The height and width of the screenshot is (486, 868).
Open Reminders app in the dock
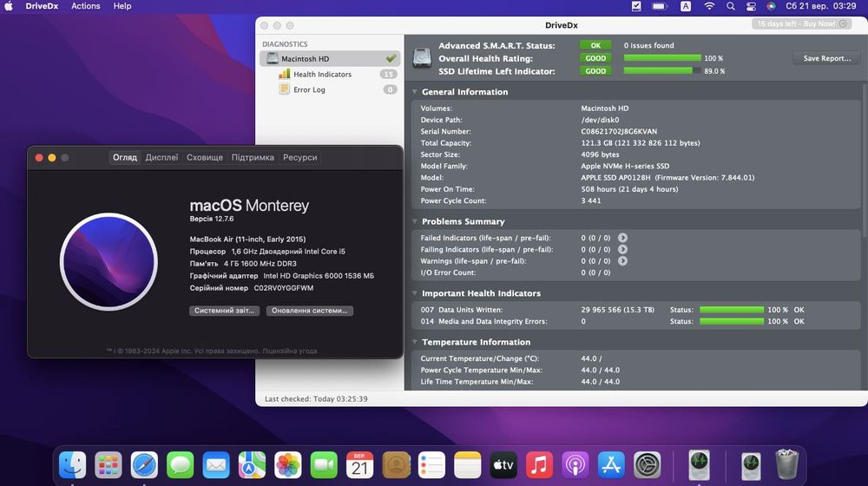click(x=431, y=464)
